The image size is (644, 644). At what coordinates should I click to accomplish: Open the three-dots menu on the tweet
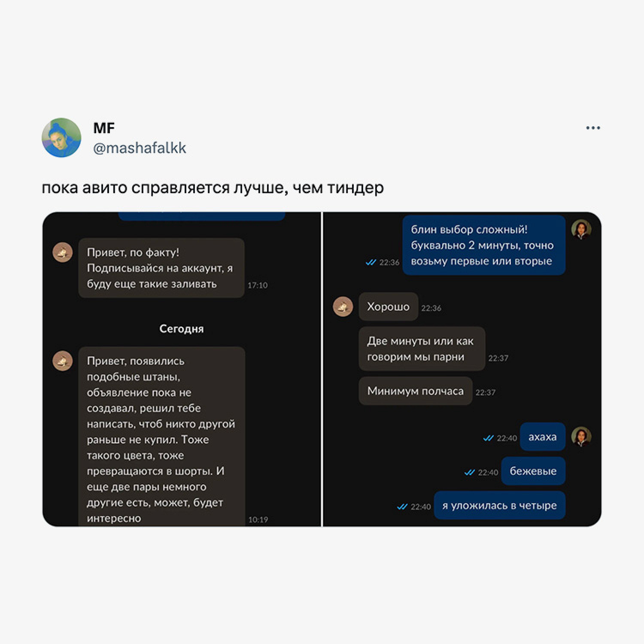click(593, 128)
